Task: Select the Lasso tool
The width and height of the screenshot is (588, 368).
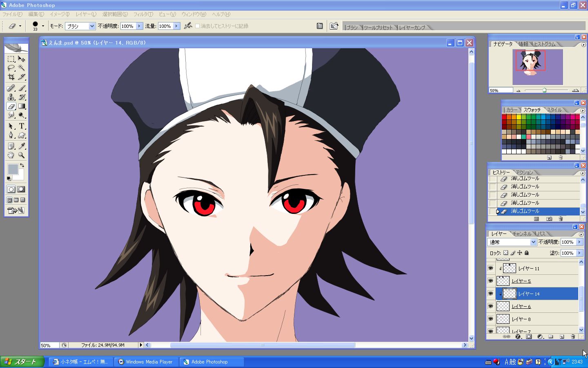Action: pos(11,68)
